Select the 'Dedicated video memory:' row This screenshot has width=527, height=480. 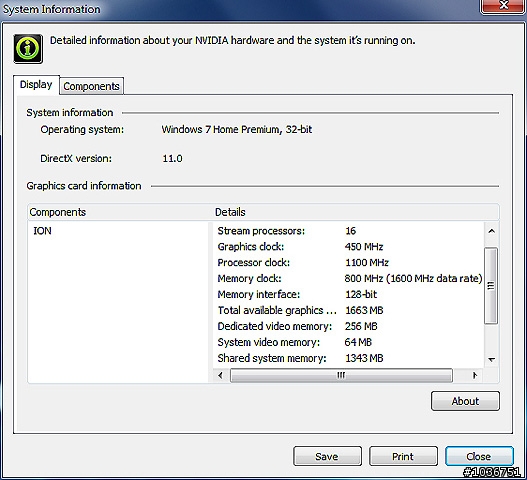(x=349, y=326)
